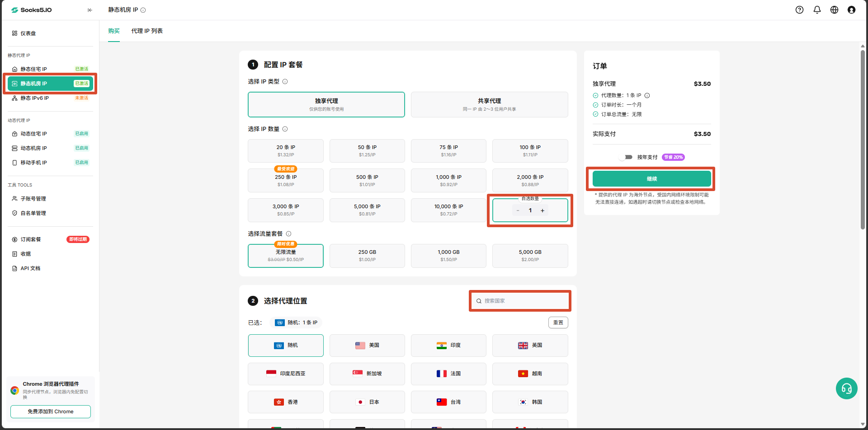The image size is (868, 430).
Task: Click the globe language icon
Action: [834, 10]
